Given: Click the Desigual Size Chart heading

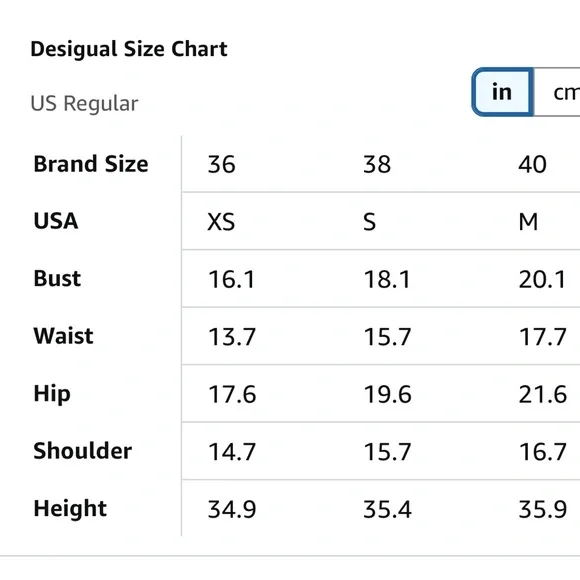Looking at the screenshot, I should click(x=129, y=49).
